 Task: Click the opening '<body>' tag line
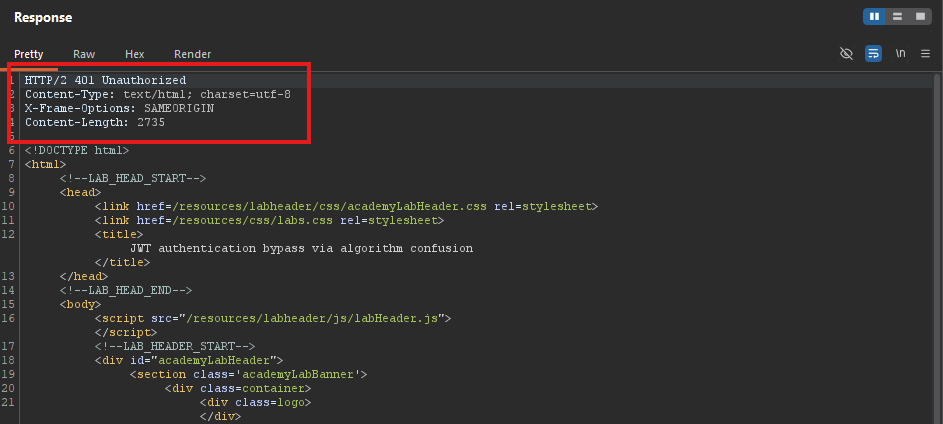tap(81, 304)
